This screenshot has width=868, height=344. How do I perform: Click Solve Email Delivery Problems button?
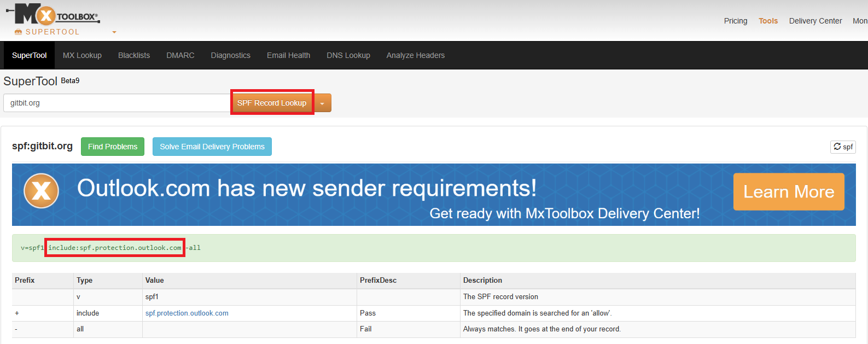click(212, 147)
